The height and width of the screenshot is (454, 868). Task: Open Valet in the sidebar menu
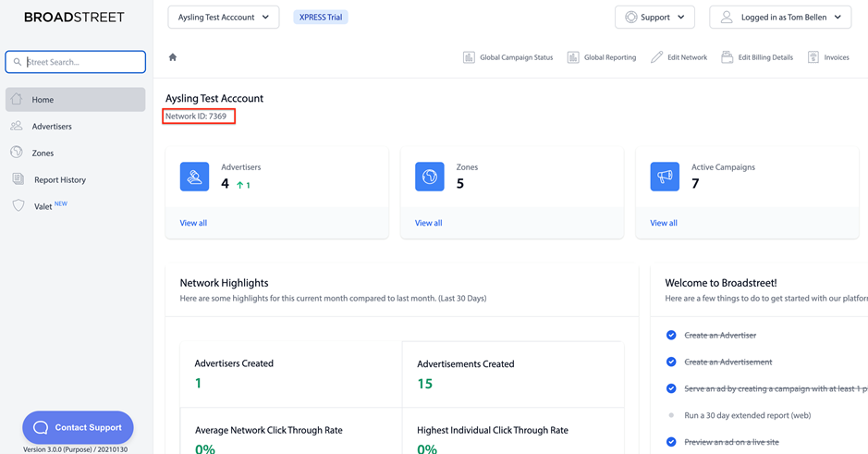pyautogui.click(x=43, y=206)
